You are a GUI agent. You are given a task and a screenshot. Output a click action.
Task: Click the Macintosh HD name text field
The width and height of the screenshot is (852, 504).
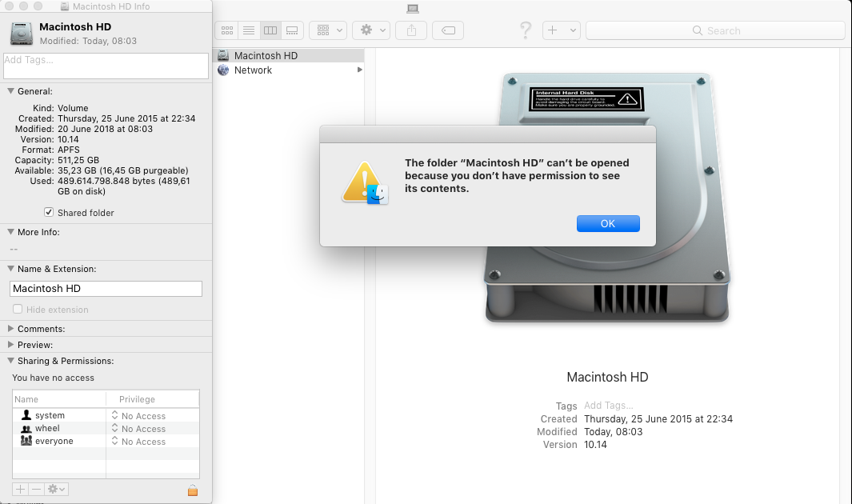click(106, 289)
